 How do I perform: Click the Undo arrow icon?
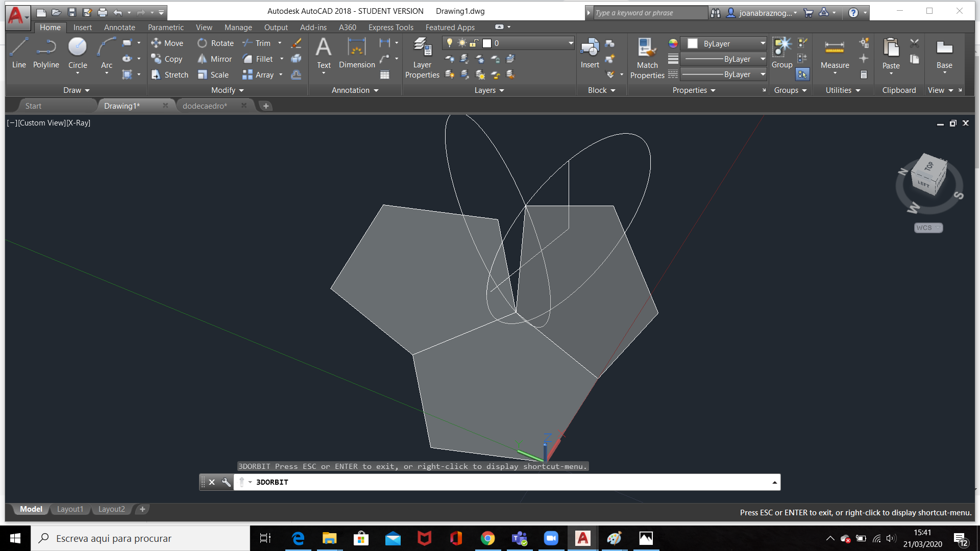point(118,12)
